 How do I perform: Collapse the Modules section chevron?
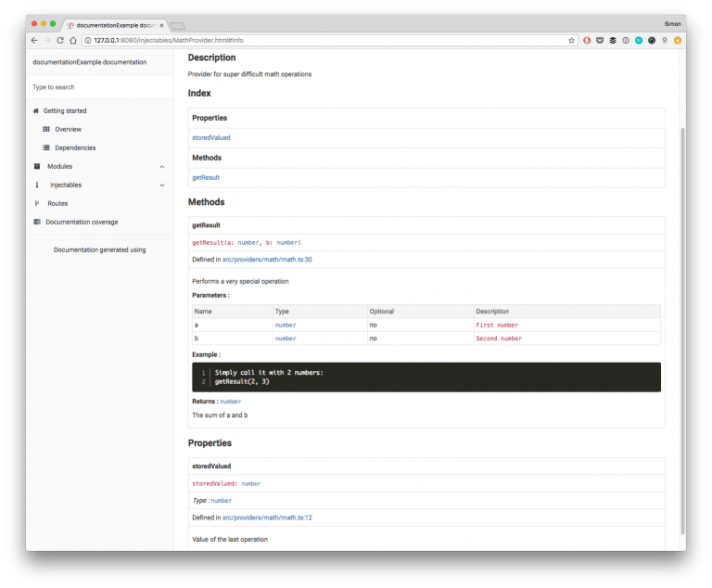click(162, 167)
